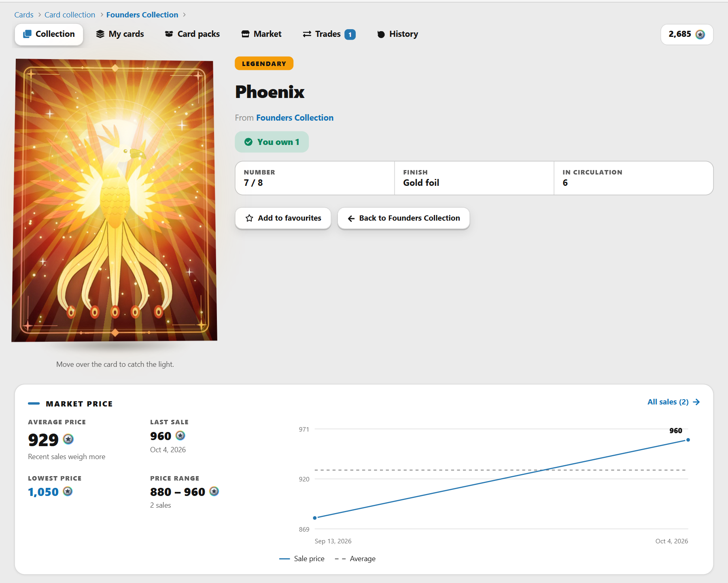
Task: Open Founders Collection breadcrumb link
Action: click(x=142, y=15)
